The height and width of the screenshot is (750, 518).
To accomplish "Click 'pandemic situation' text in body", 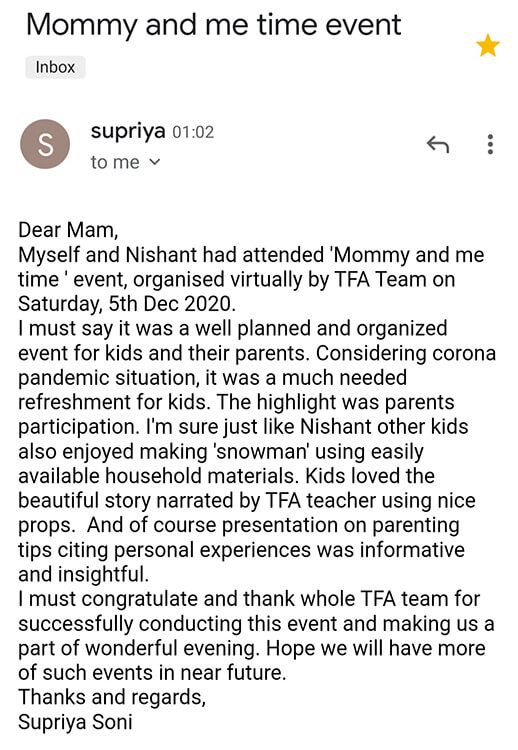I will 109,378.
